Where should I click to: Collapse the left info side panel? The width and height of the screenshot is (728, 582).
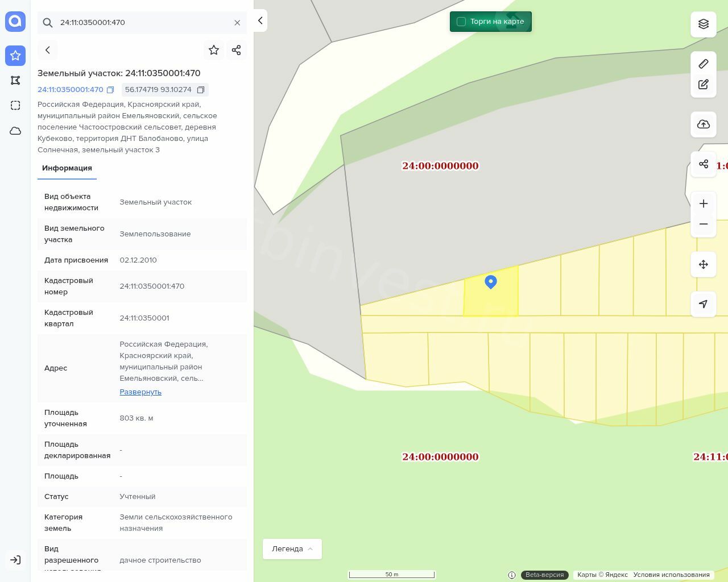[x=260, y=20]
